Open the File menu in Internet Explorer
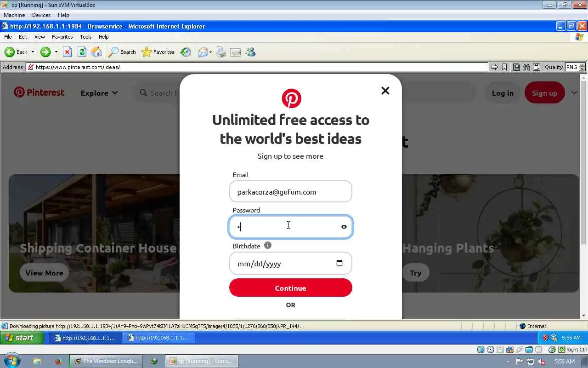588x368 pixels. pos(8,37)
